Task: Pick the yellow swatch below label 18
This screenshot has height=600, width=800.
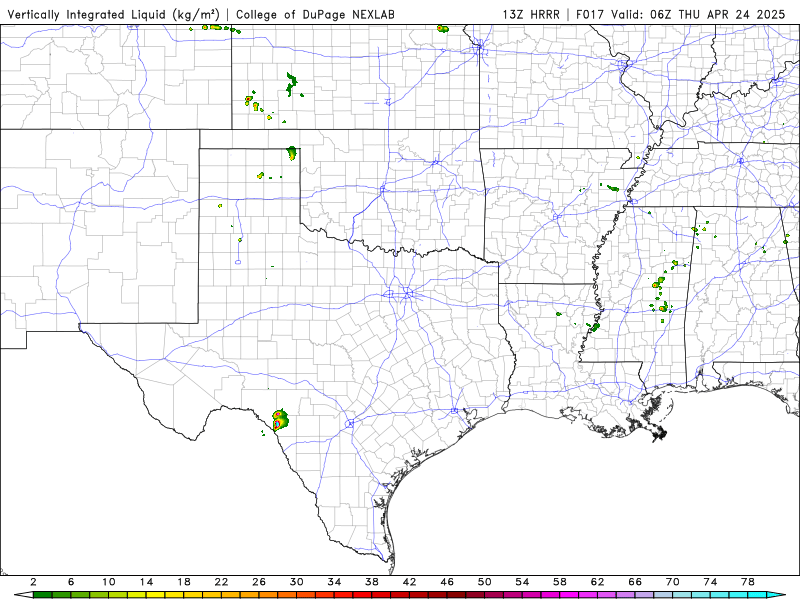Action: pyautogui.click(x=193, y=595)
